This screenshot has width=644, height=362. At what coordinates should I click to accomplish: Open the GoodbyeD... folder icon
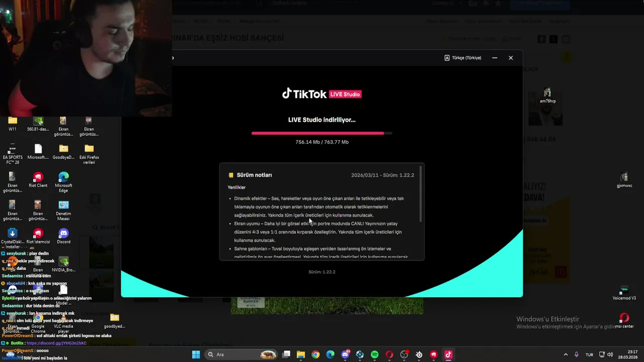point(63,152)
